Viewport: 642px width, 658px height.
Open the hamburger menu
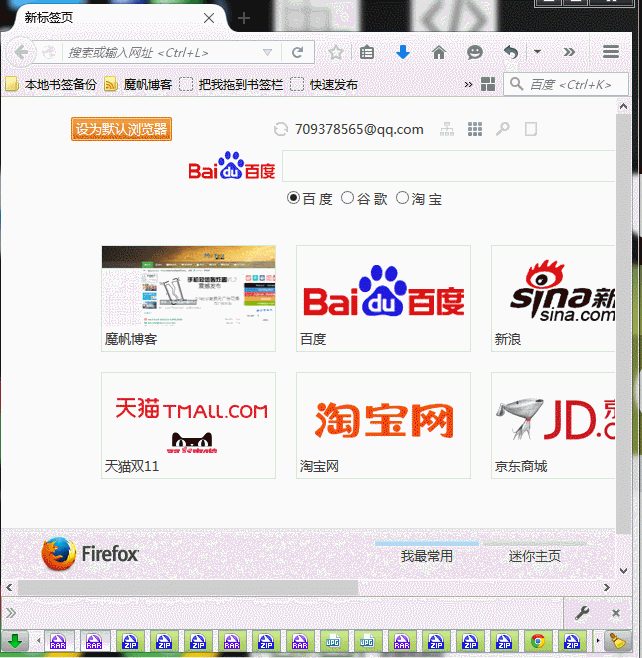(611, 52)
